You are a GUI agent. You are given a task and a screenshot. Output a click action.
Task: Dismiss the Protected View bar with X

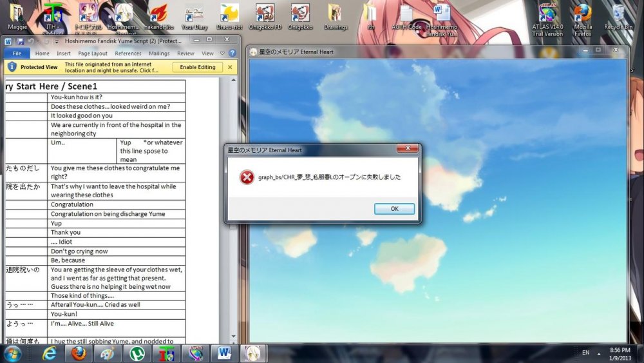click(x=230, y=67)
